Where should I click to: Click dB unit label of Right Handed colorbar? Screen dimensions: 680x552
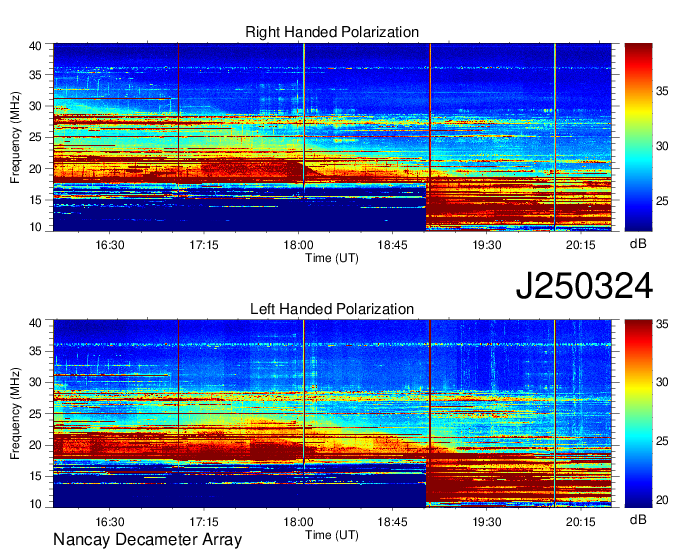point(638,244)
